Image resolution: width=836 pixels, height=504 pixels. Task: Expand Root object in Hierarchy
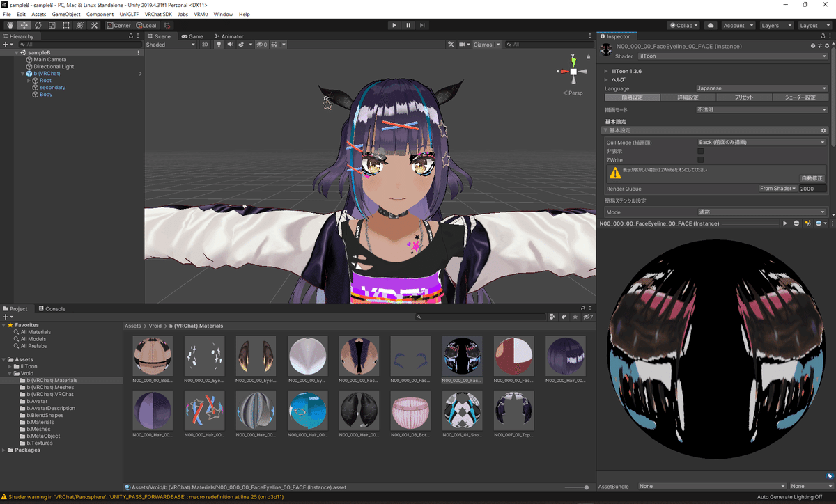(29, 81)
